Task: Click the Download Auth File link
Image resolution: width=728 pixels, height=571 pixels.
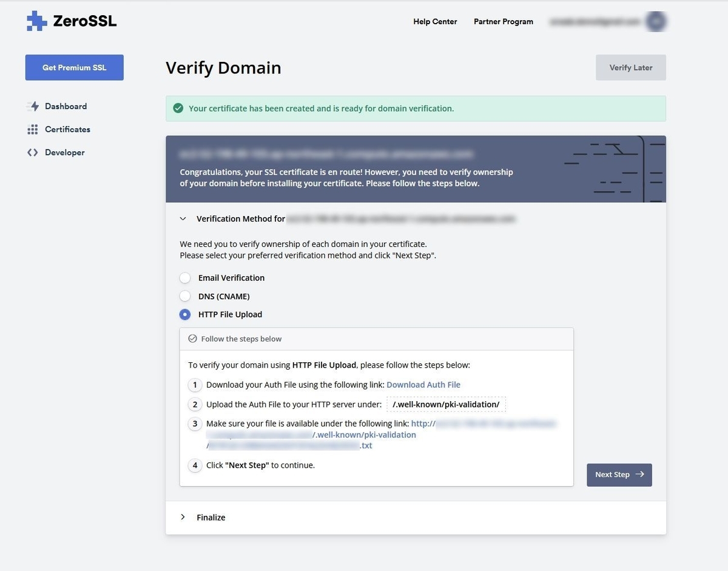Action: 423,385
